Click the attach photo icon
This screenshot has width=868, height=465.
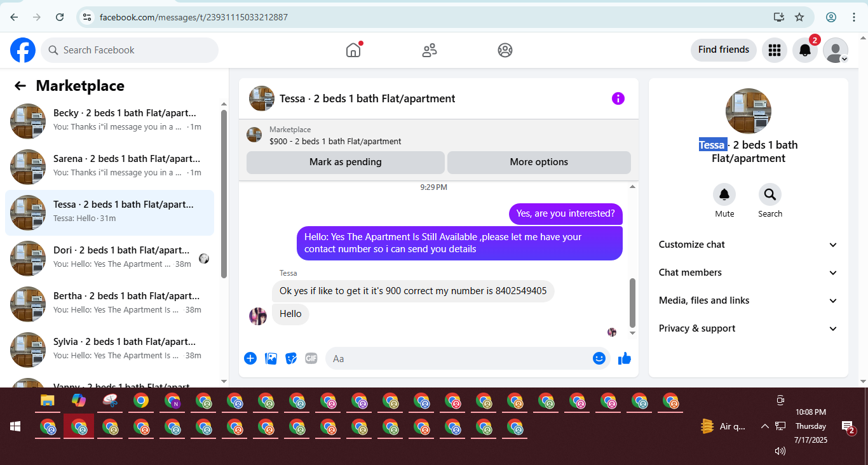tap(271, 358)
